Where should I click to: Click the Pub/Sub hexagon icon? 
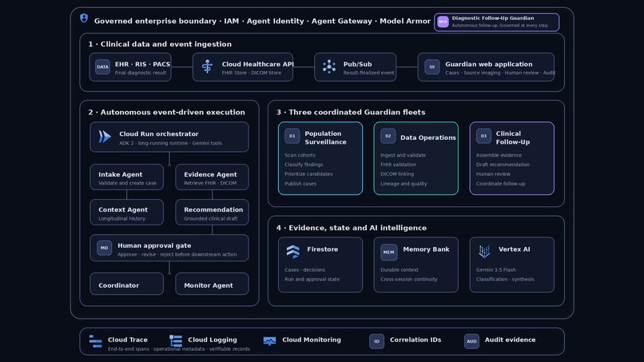click(329, 66)
